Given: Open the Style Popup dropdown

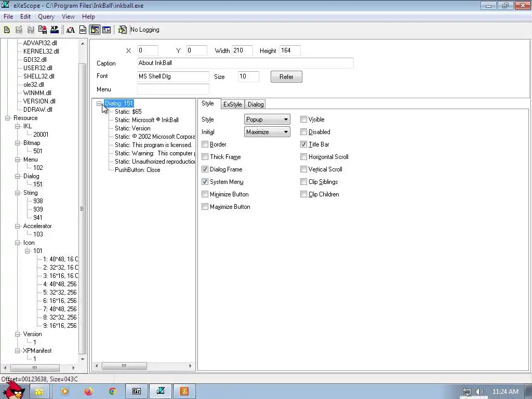Looking at the screenshot, I should tap(267, 119).
